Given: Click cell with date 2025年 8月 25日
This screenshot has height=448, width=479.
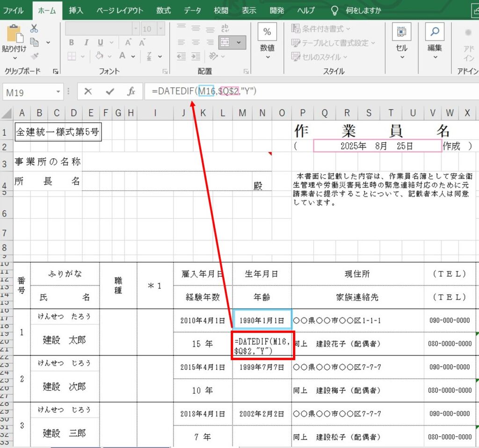Looking at the screenshot, I should (377, 146).
